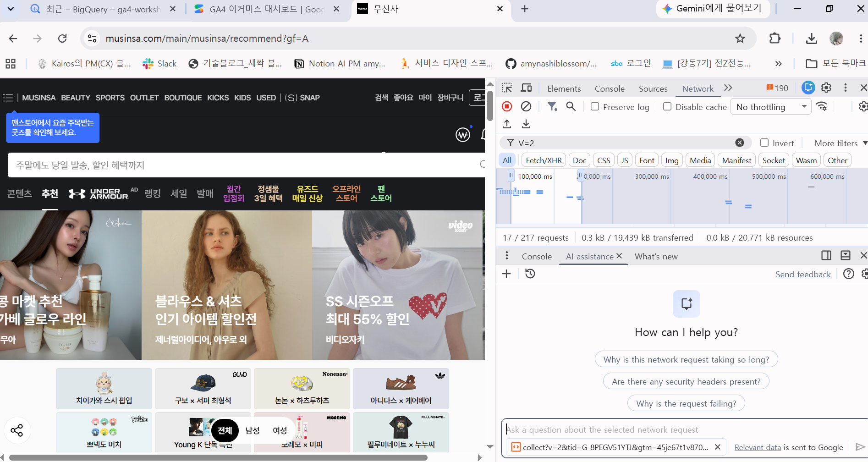Viewport: 868px width, 462px height.
Task: Export HAR file with download icon
Action: (526, 124)
